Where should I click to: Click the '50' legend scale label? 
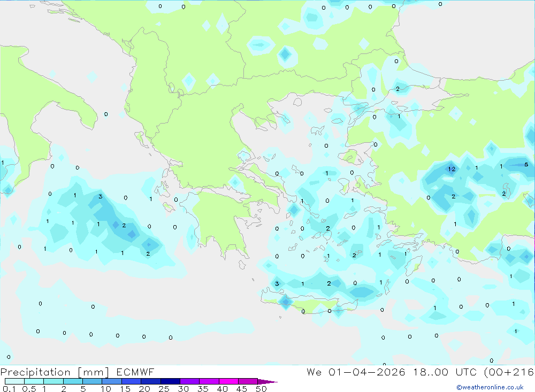261,389
